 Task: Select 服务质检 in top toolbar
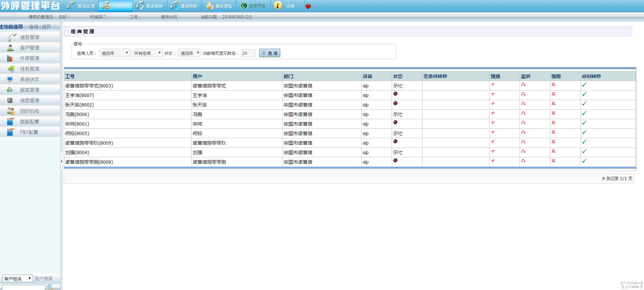219,6
